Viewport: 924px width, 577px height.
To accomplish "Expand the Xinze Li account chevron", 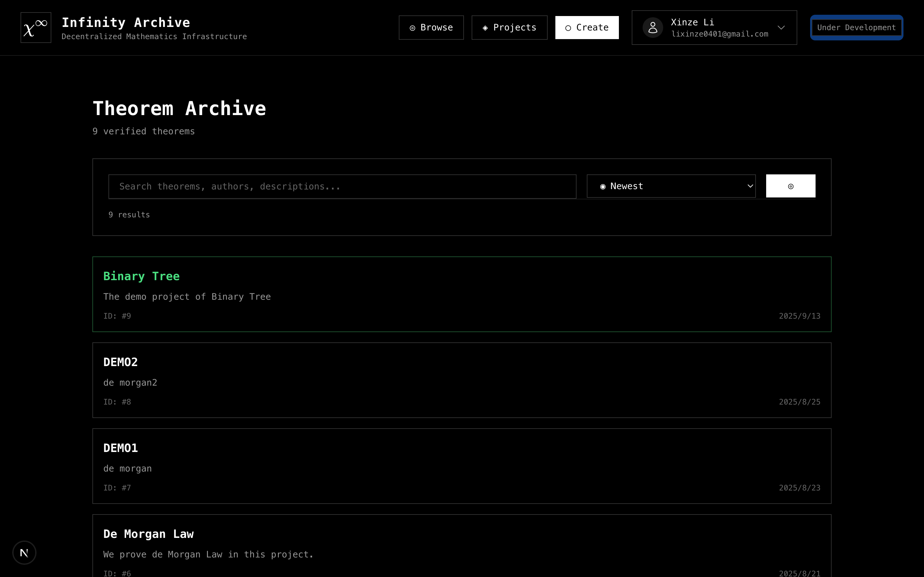I will tap(781, 28).
